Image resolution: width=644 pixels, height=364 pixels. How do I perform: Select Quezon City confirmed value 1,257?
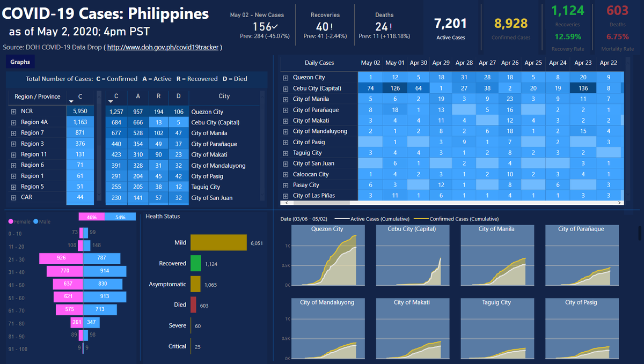pyautogui.click(x=116, y=112)
